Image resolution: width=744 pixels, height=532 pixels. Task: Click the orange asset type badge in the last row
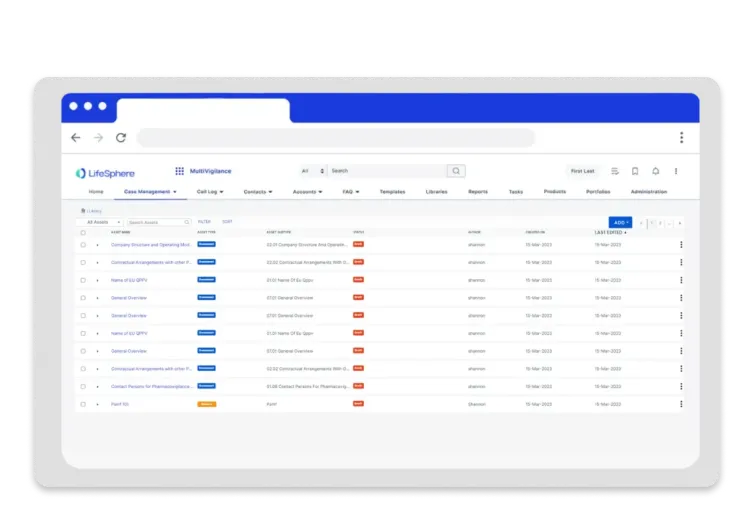206,404
